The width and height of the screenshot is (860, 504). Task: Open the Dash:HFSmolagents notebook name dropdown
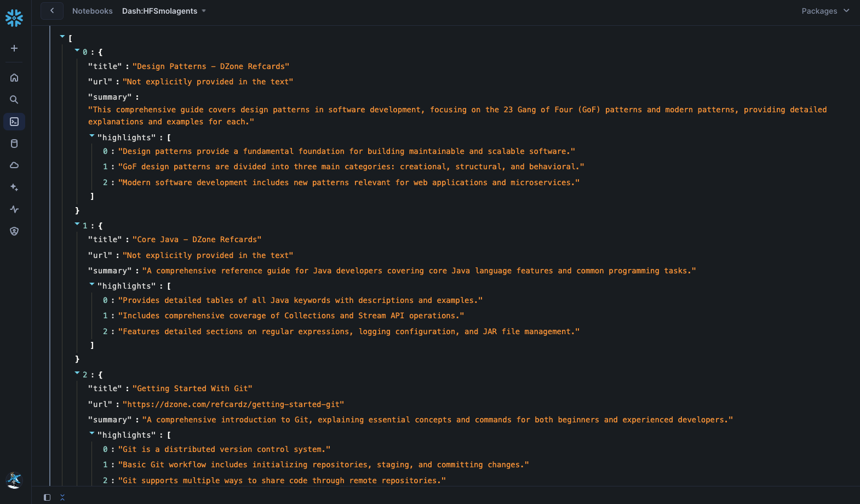[x=164, y=11]
